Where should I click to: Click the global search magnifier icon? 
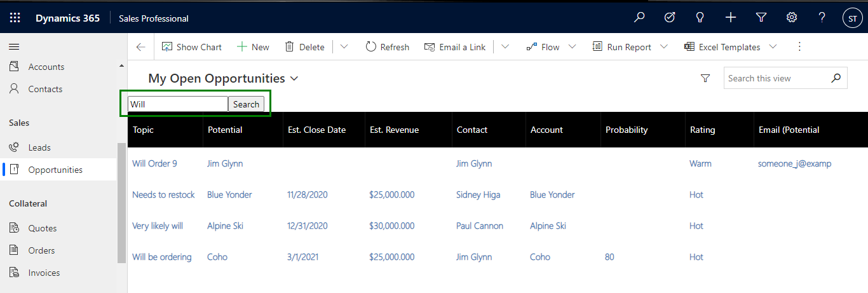pyautogui.click(x=639, y=18)
